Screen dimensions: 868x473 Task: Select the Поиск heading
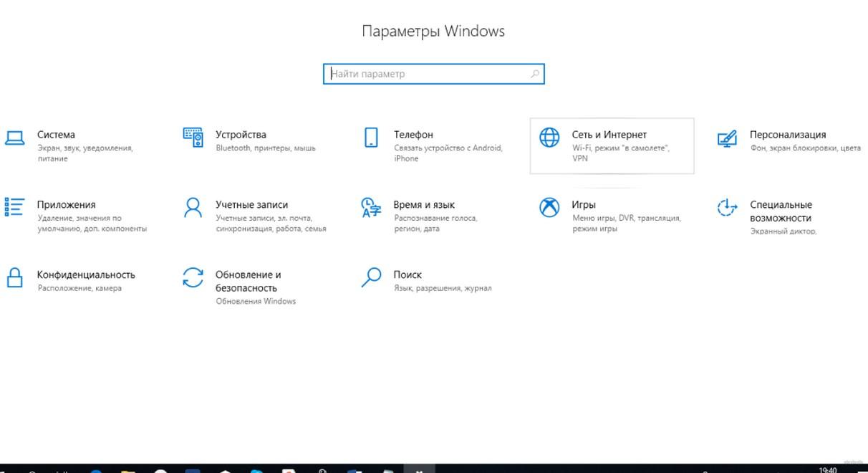click(x=408, y=275)
